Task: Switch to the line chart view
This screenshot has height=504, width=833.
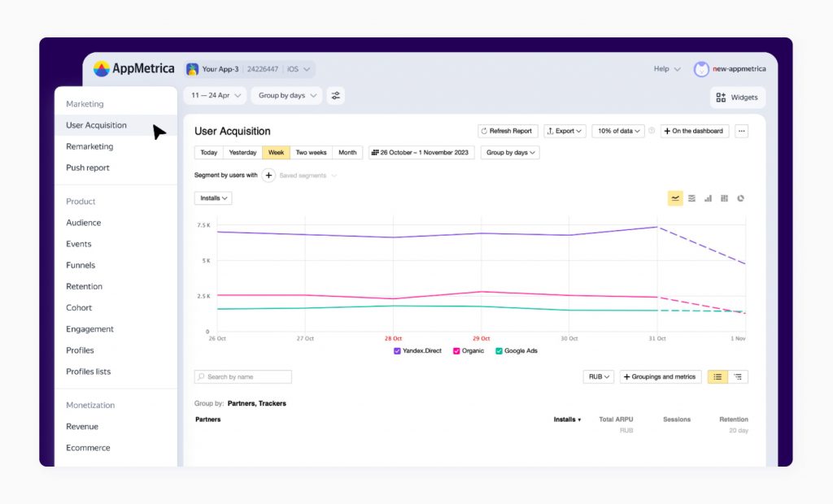Action: [675, 198]
